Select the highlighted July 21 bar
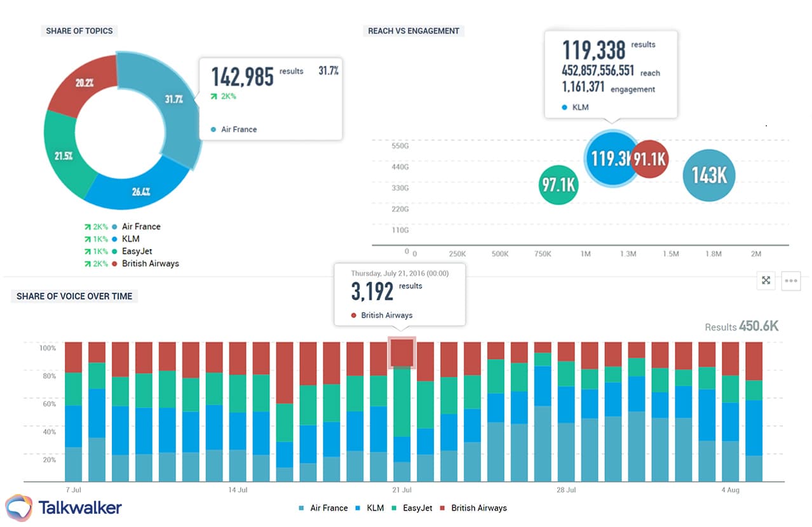Image resolution: width=812 pixels, height=527 pixels. point(402,353)
